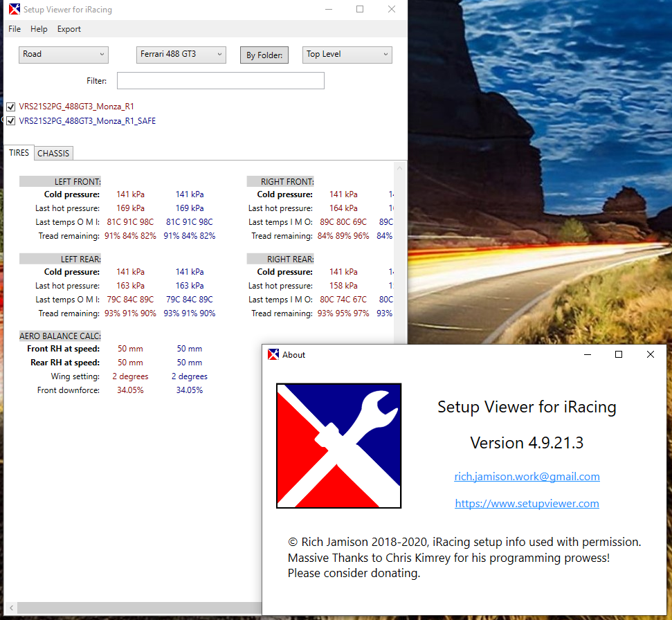Open the https://www.setupviewer.com link
Viewport: 672px width, 620px height.
pos(527,504)
